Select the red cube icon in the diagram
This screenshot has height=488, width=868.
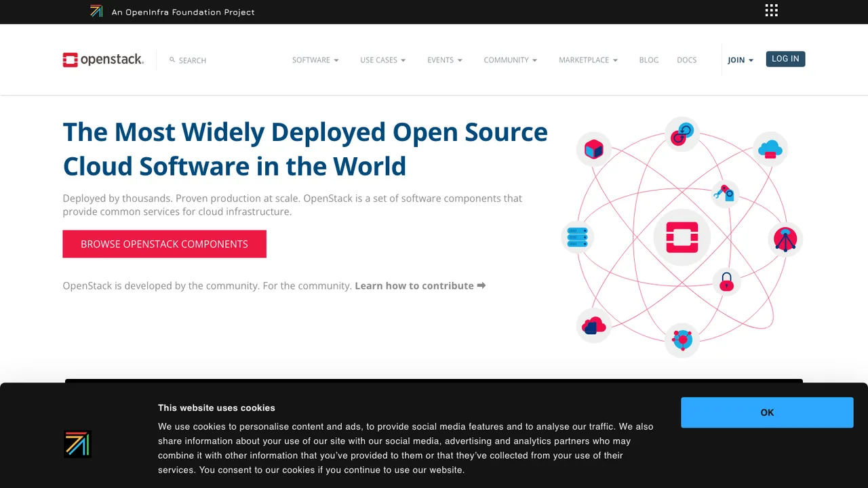pos(594,149)
